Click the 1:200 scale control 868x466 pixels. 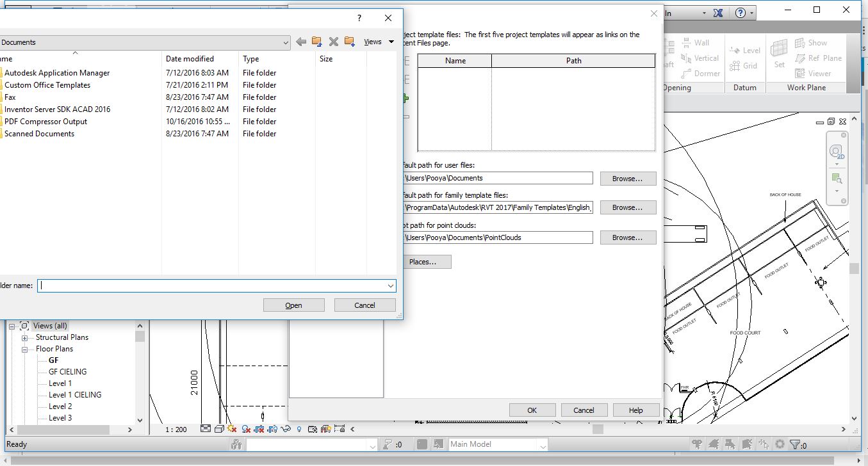click(176, 430)
